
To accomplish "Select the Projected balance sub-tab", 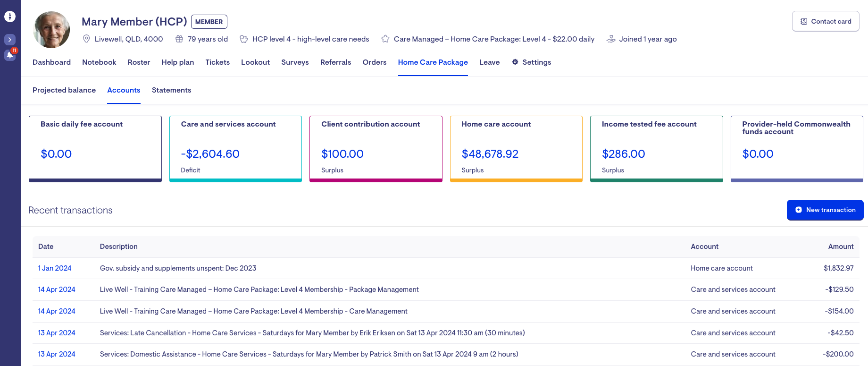I will [64, 90].
